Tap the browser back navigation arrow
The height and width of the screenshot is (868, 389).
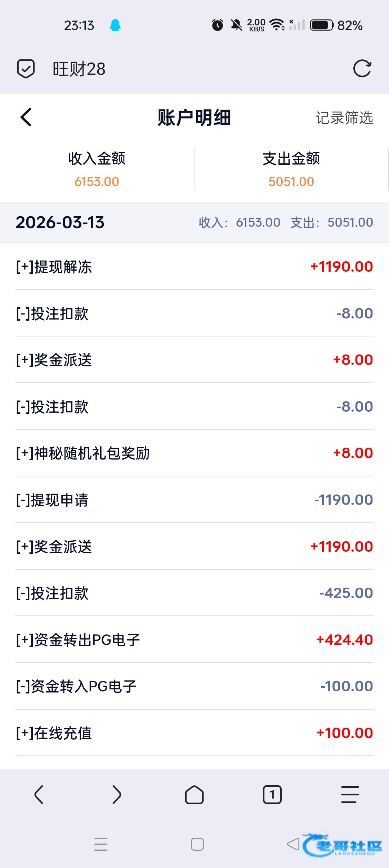pos(39,794)
